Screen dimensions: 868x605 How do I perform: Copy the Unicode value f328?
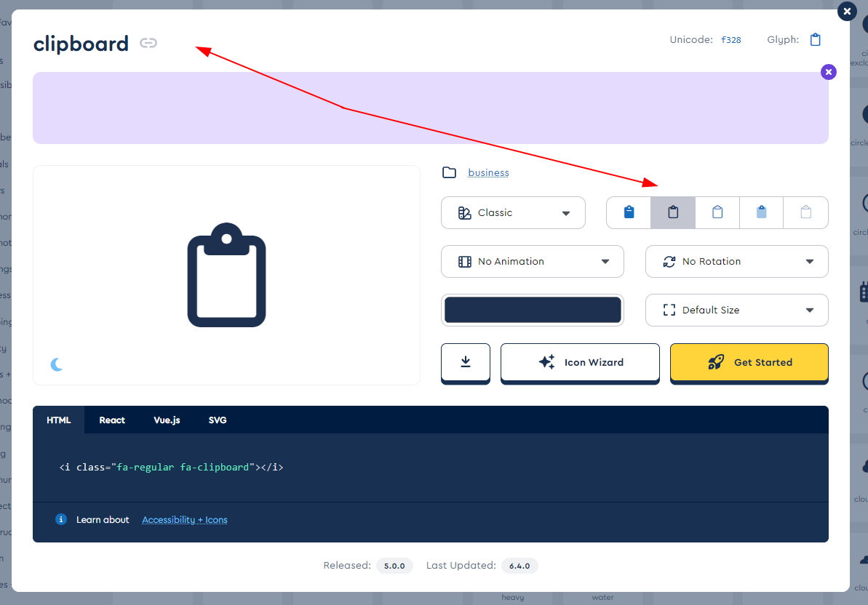pyautogui.click(x=730, y=40)
